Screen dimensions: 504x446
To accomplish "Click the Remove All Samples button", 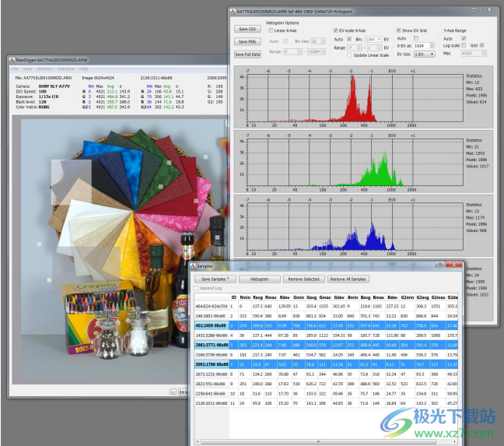I will coord(348,279).
